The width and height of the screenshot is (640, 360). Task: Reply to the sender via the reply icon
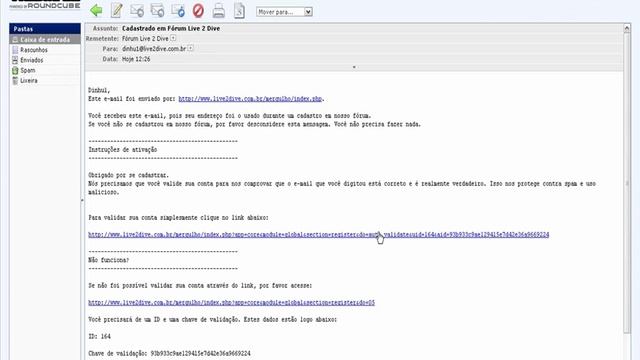[x=137, y=11]
